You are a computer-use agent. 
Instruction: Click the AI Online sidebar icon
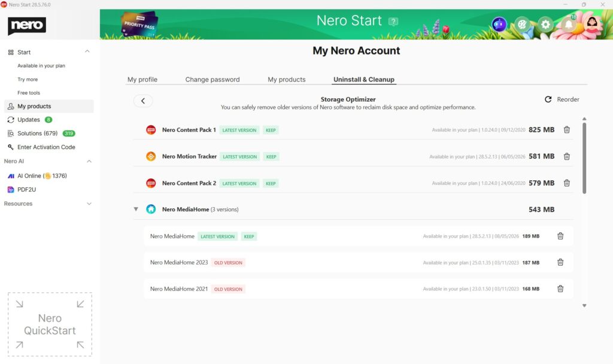point(11,176)
